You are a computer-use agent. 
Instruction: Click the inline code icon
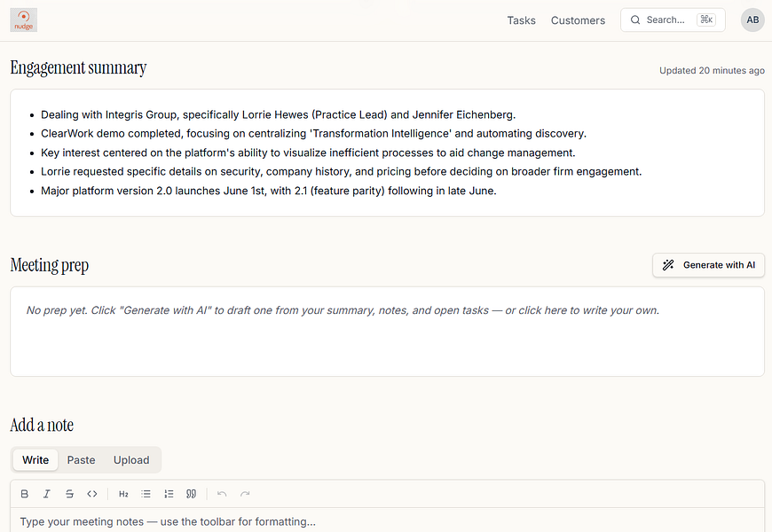tap(92, 494)
